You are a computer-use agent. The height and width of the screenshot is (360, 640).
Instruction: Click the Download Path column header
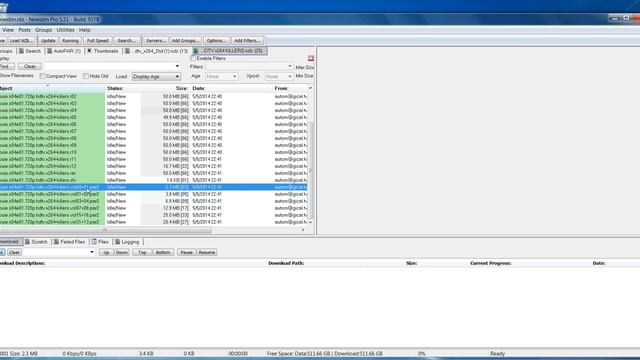286,263
